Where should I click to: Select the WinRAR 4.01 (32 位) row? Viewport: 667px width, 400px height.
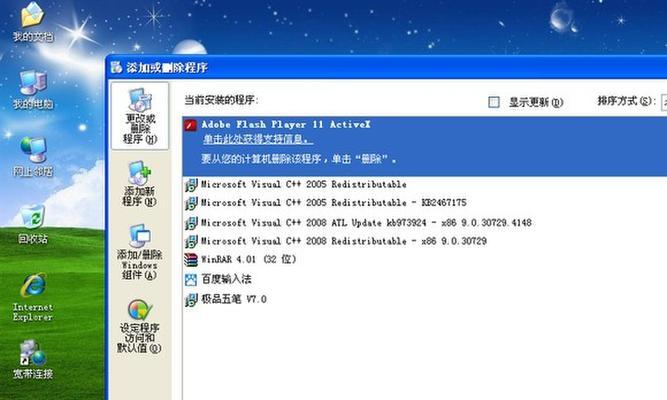point(425,260)
